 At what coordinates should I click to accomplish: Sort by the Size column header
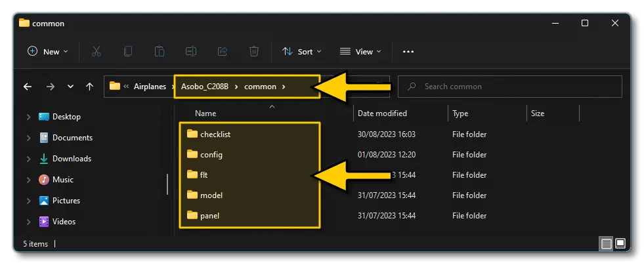click(x=537, y=113)
